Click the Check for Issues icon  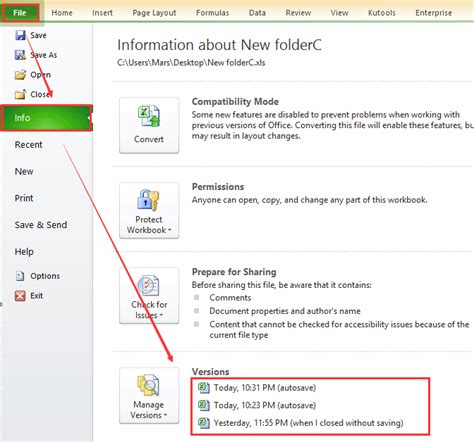tap(149, 286)
